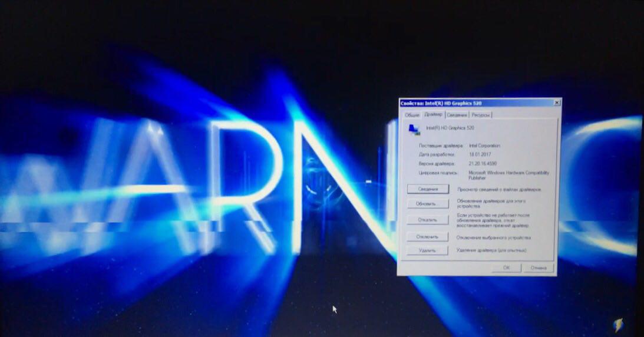
Task: Click the Intel Corporation provider value
Action: tap(485, 145)
